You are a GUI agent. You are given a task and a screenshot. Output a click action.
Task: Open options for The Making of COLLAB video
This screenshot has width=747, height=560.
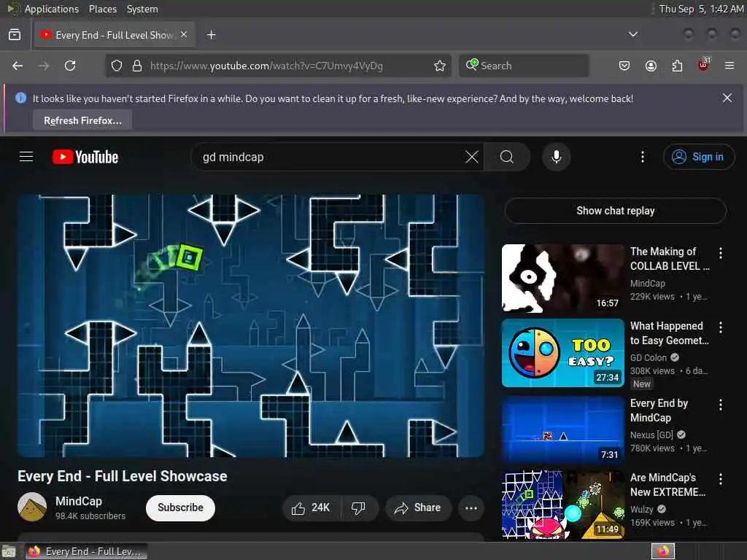coord(720,253)
